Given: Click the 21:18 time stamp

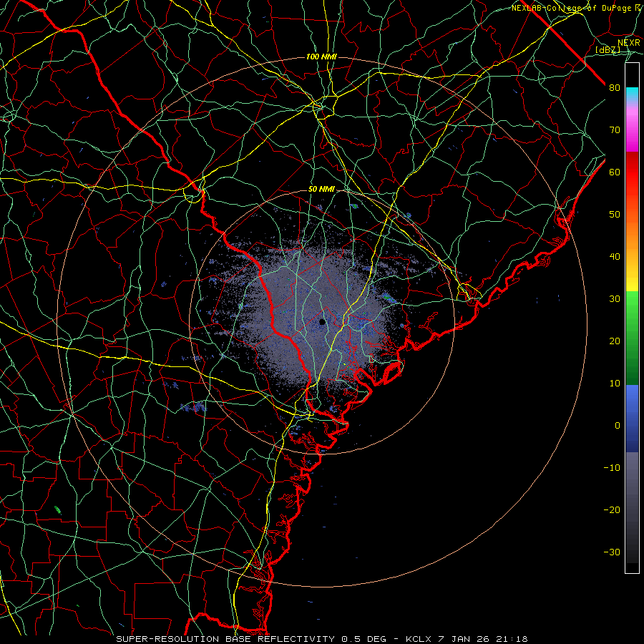Looking at the screenshot, I should [514, 639].
